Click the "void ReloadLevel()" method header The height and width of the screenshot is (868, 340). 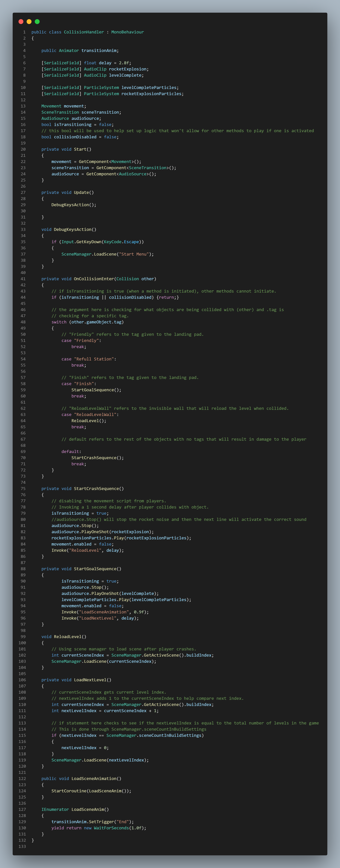[x=64, y=637]
